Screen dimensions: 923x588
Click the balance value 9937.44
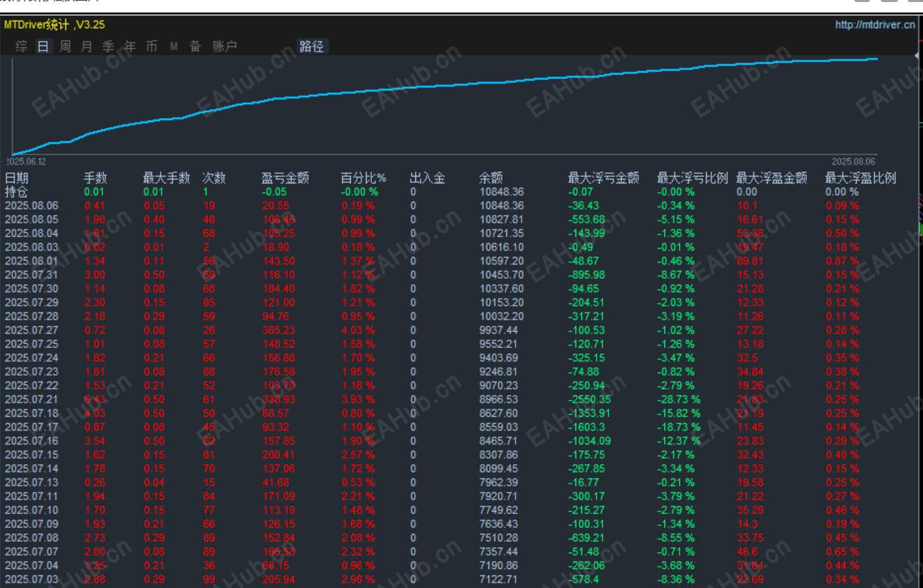[499, 330]
